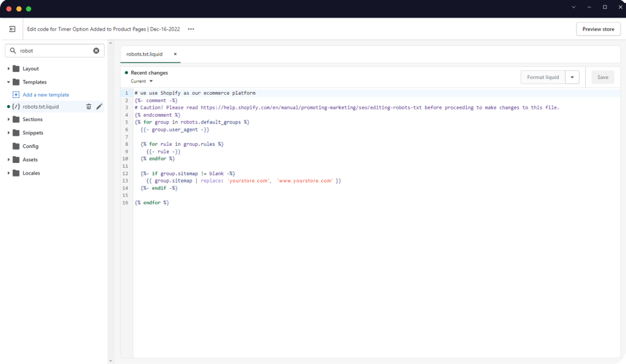The width and height of the screenshot is (626, 364).
Task: Open the Current version dropdown
Action: pyautogui.click(x=142, y=81)
